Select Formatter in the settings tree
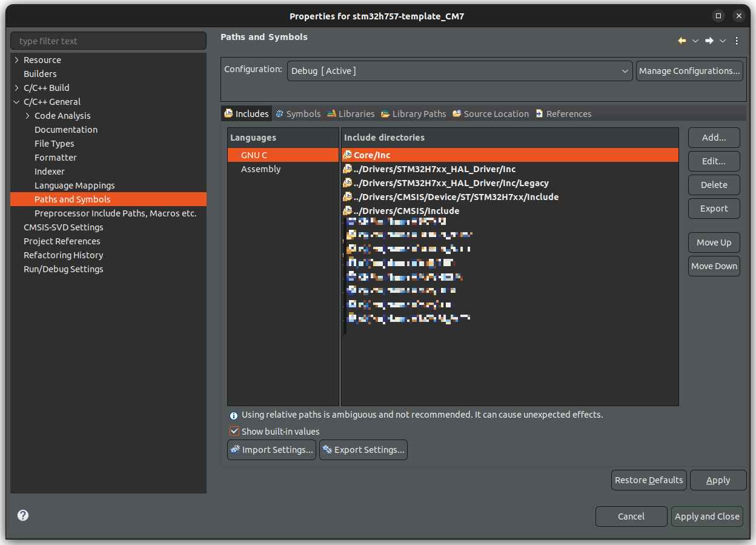Image resolution: width=756 pixels, height=545 pixels. 56,158
